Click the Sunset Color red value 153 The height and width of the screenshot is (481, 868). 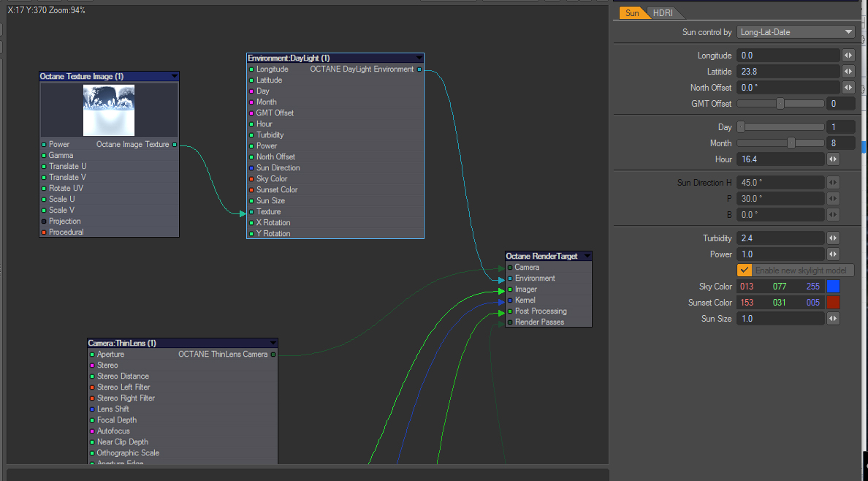747,303
